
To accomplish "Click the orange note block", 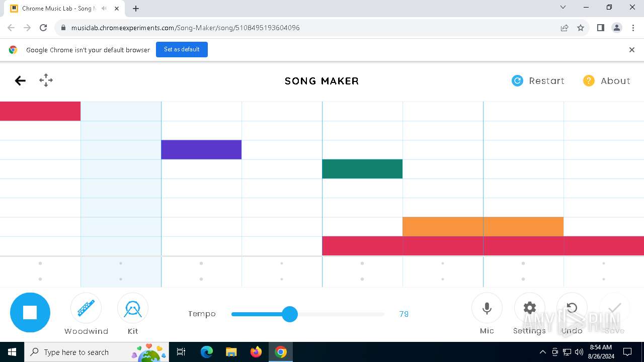I will pyautogui.click(x=483, y=227).
